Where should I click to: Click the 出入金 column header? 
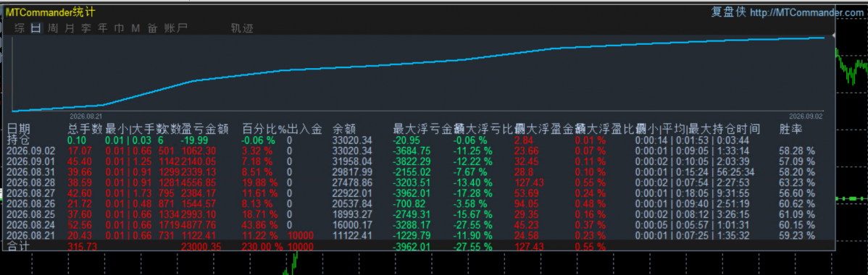pyautogui.click(x=304, y=130)
